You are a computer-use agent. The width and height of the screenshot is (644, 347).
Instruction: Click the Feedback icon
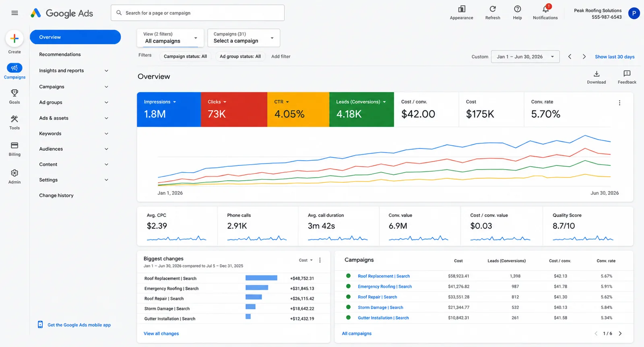[627, 74]
